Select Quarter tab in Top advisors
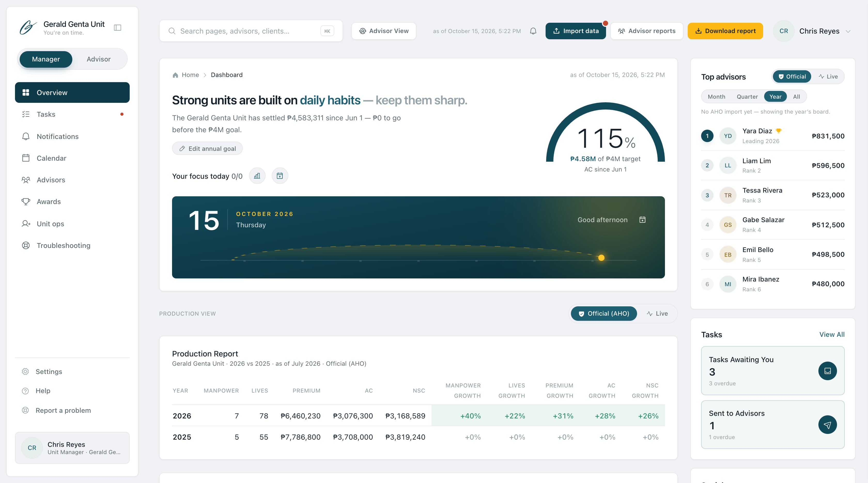This screenshot has width=868, height=483. coord(747,97)
